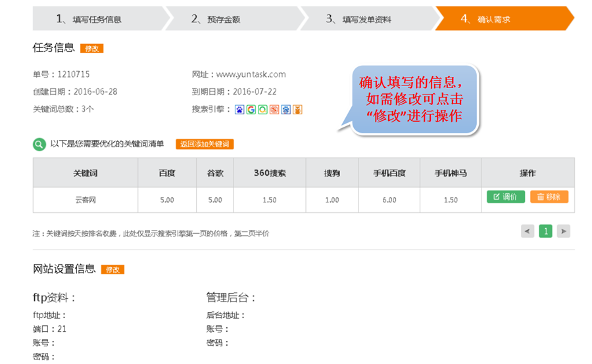Click the www.yuntask.com website address
Screen dimensions: 592x364
pos(251,74)
